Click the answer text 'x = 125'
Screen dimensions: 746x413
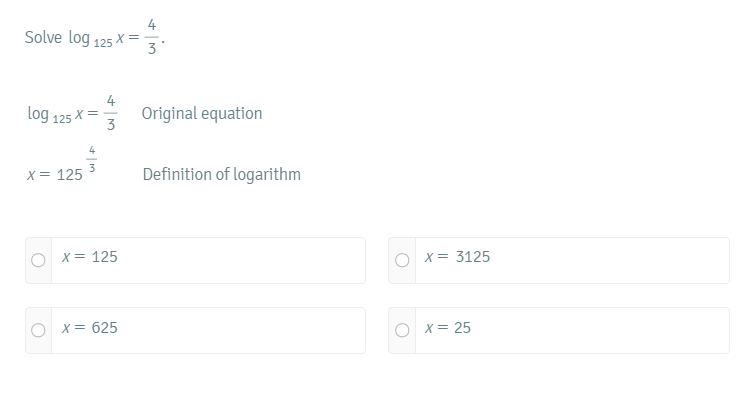(89, 257)
